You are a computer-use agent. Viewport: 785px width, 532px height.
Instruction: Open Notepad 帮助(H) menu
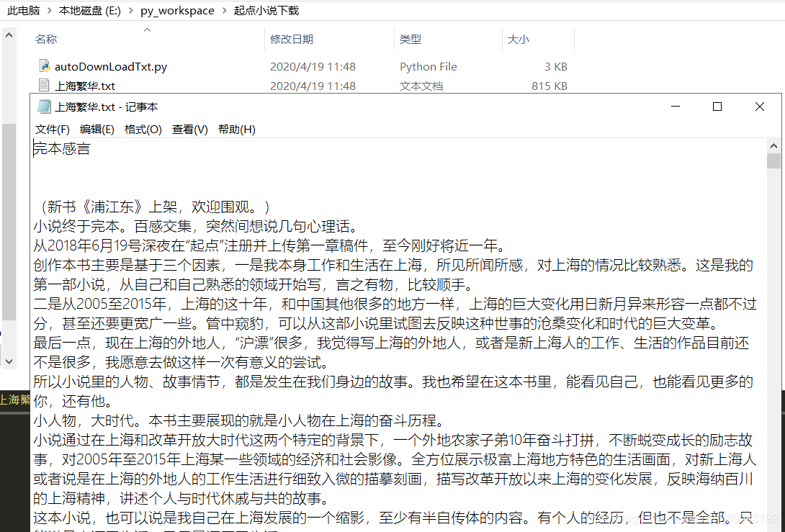point(237,130)
